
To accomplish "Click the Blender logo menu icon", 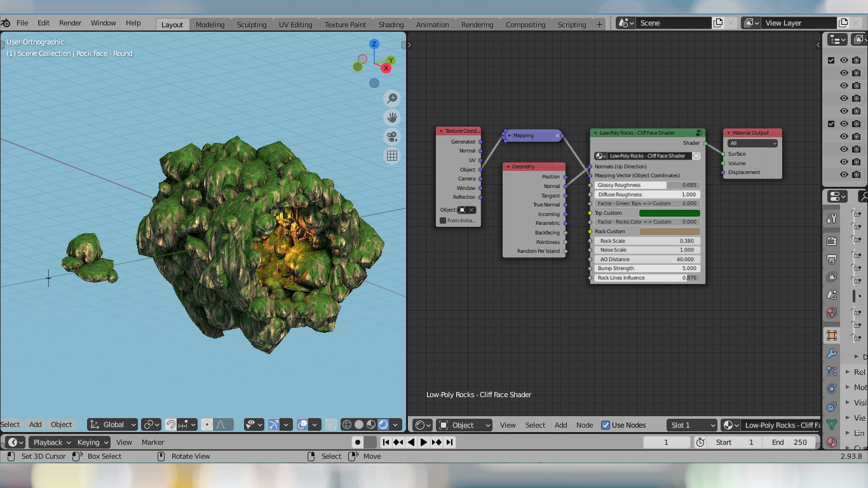I will (x=6, y=23).
